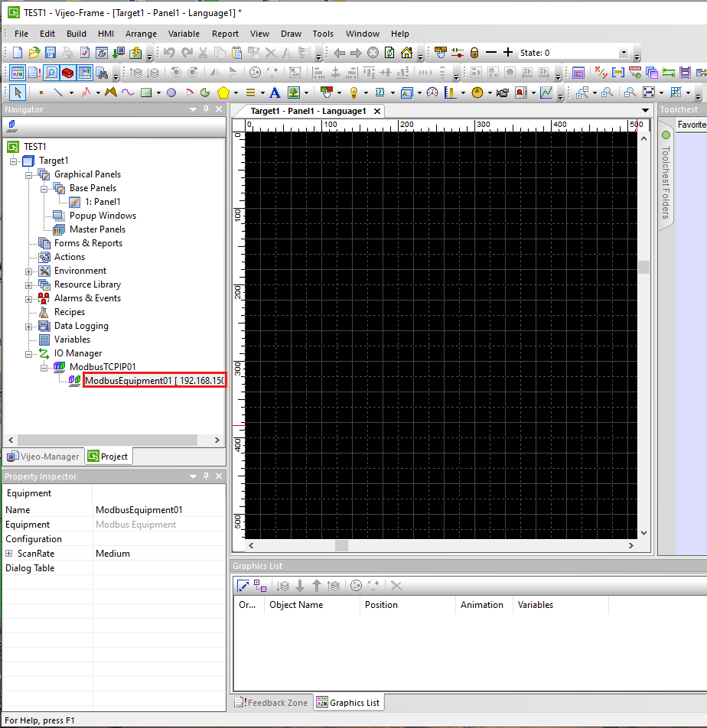
Task: Select the Recipes tree item
Action: coord(69,312)
